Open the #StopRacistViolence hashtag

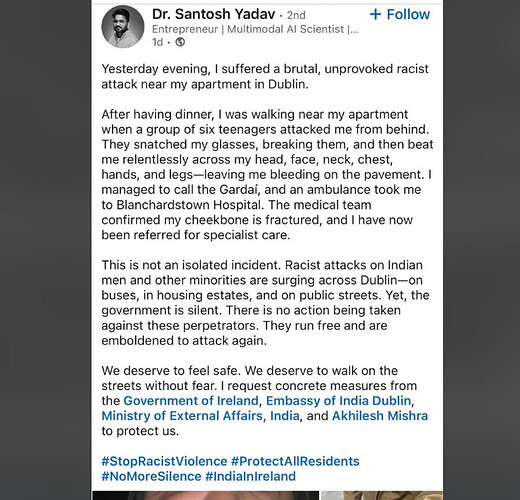[164, 461]
